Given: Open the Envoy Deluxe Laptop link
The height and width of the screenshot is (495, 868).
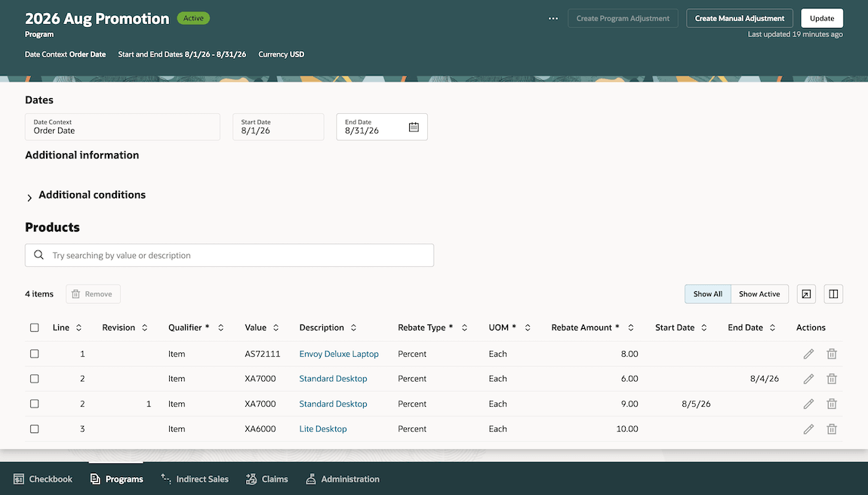Looking at the screenshot, I should [x=339, y=354].
